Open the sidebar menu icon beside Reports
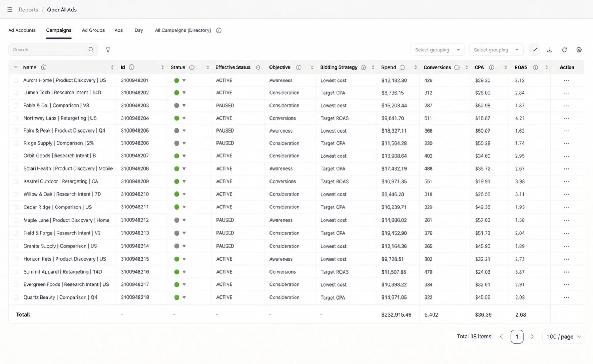The width and height of the screenshot is (593, 364). 9,10
